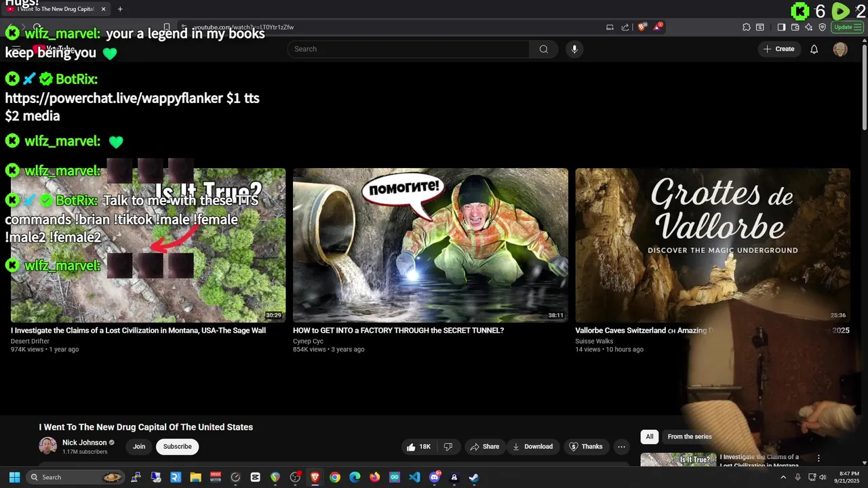Switch to Brave browser in the taskbar
This screenshot has height=488, width=868.
[x=315, y=477]
